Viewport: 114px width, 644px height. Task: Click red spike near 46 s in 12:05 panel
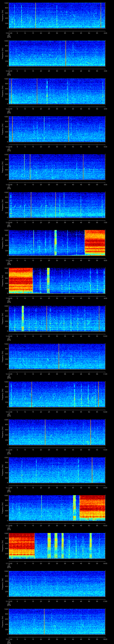[83, 167]
